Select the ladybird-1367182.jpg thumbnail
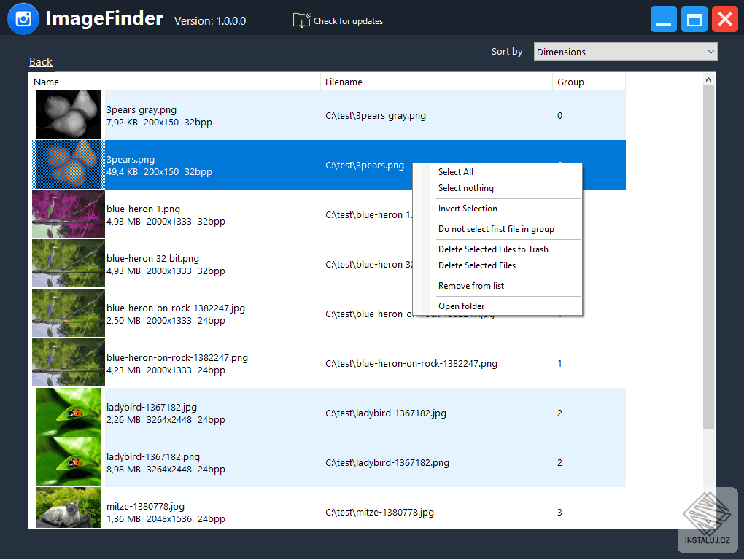This screenshot has width=744, height=560. pos(69,412)
